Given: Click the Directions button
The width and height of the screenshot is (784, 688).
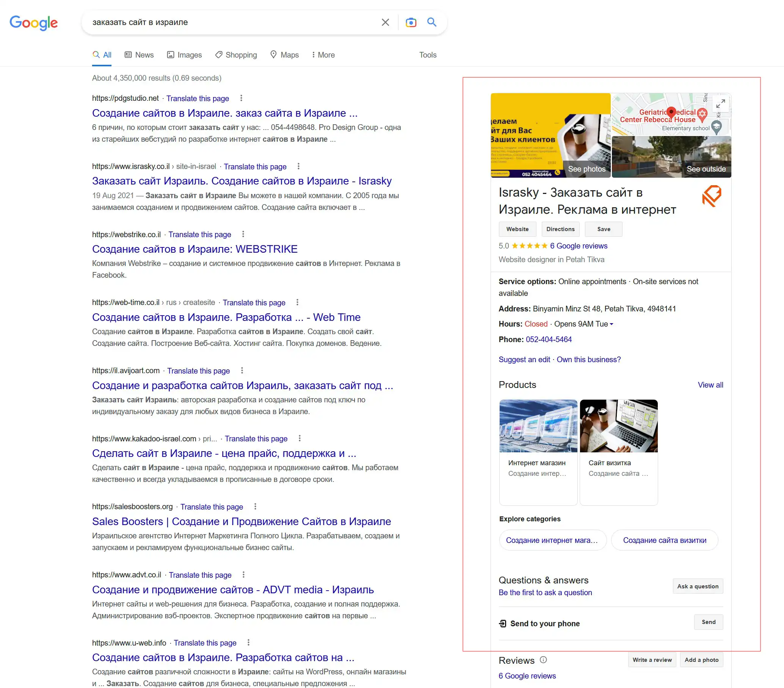Looking at the screenshot, I should tap(560, 229).
